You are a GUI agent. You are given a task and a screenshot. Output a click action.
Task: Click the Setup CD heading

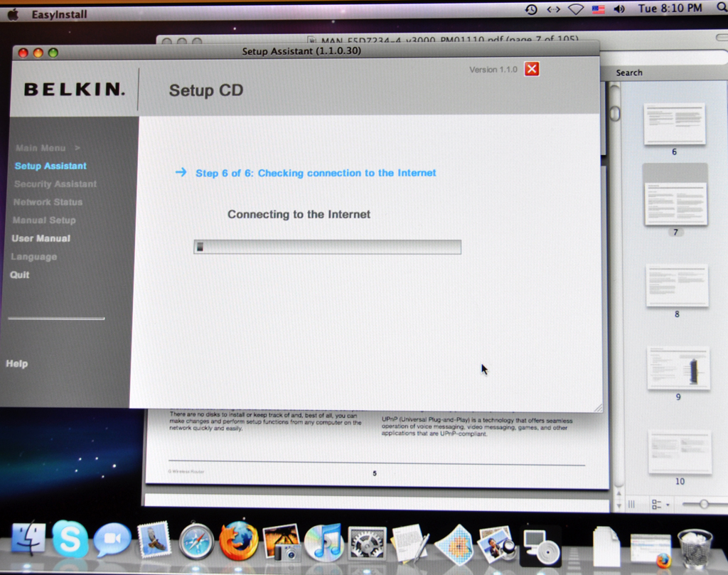point(206,90)
